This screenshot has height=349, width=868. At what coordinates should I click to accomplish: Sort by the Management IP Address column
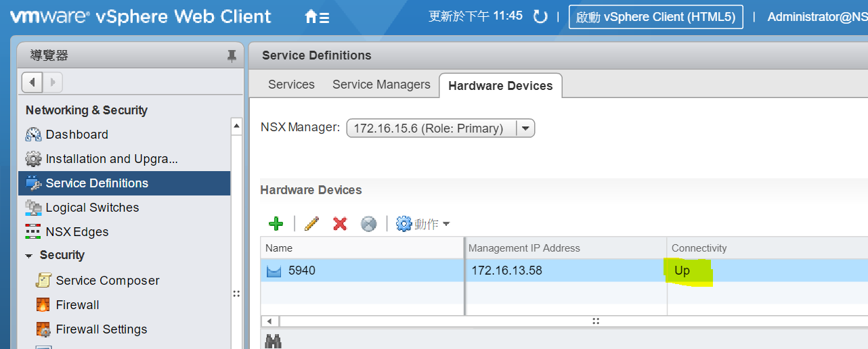[x=565, y=248]
